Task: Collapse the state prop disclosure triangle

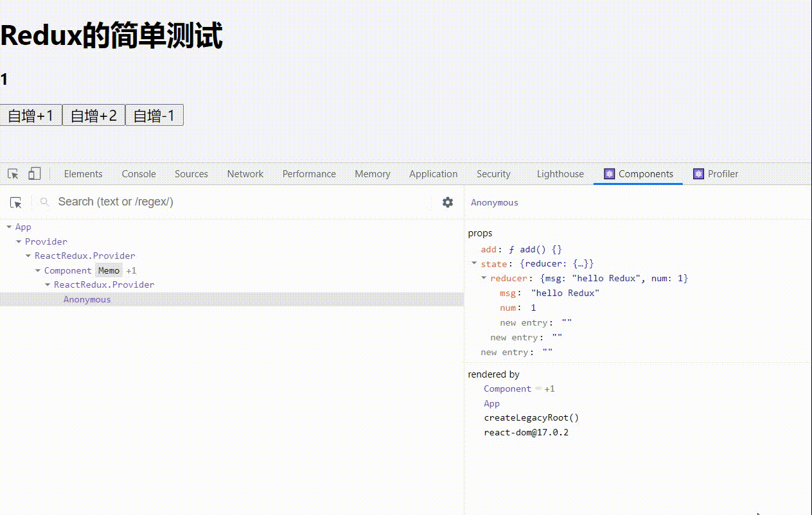Action: [x=474, y=263]
